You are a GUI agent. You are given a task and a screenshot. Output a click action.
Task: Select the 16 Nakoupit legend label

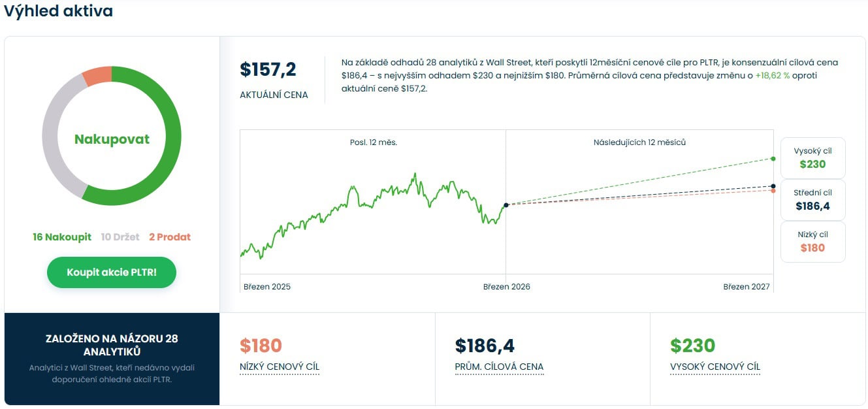pyautogui.click(x=62, y=237)
